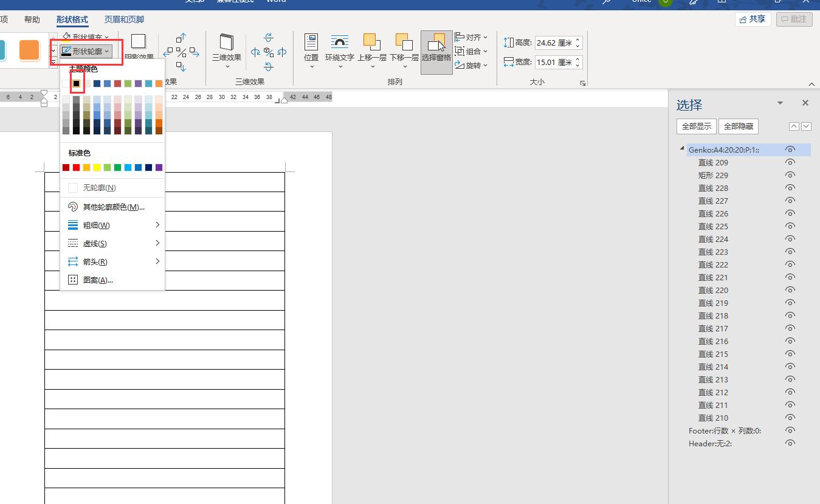The width and height of the screenshot is (820, 504).
Task: Expand the 形状轮廓 shape outline dropdown
Action: click(x=87, y=52)
